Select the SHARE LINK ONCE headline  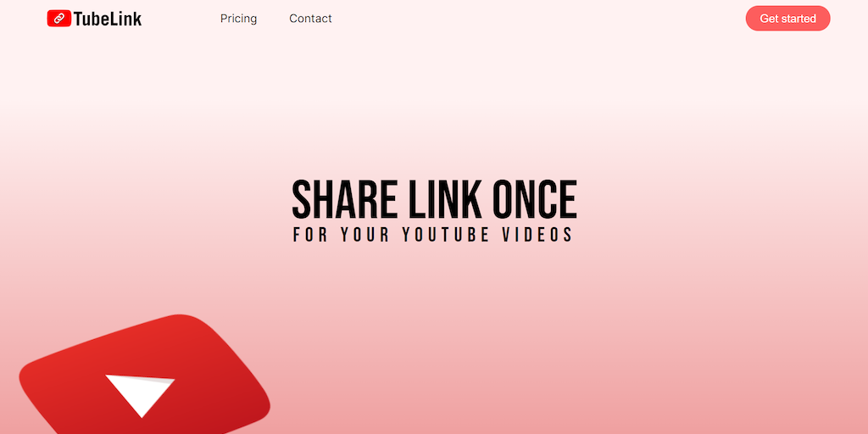(x=435, y=199)
